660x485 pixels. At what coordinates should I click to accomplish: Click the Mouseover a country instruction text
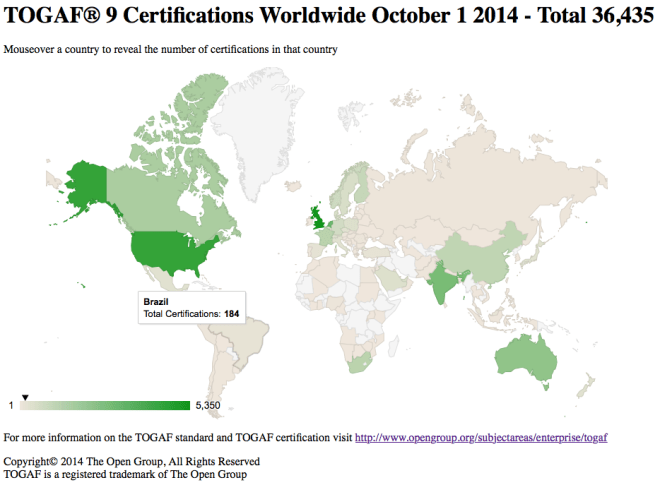click(x=171, y=49)
